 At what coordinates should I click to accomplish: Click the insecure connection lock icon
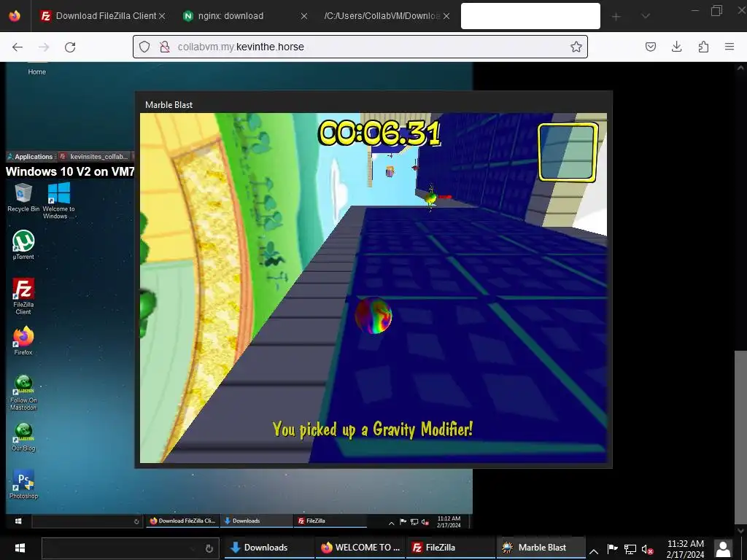(x=165, y=47)
